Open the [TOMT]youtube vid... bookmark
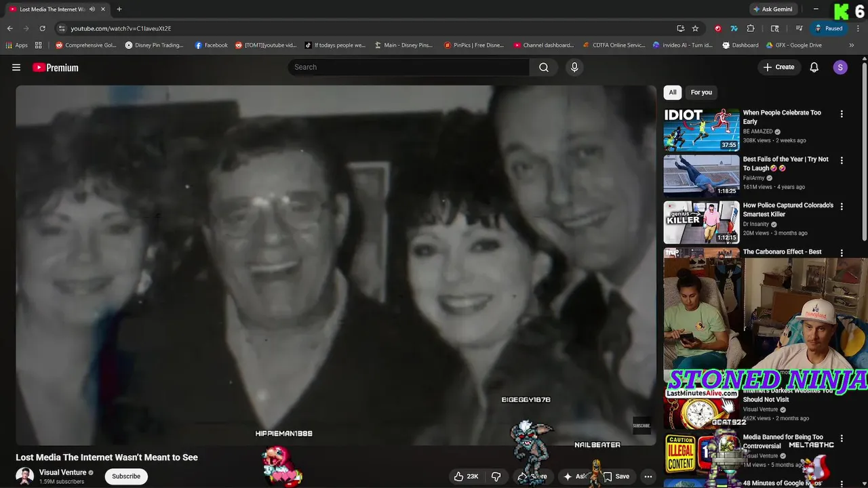 point(266,45)
